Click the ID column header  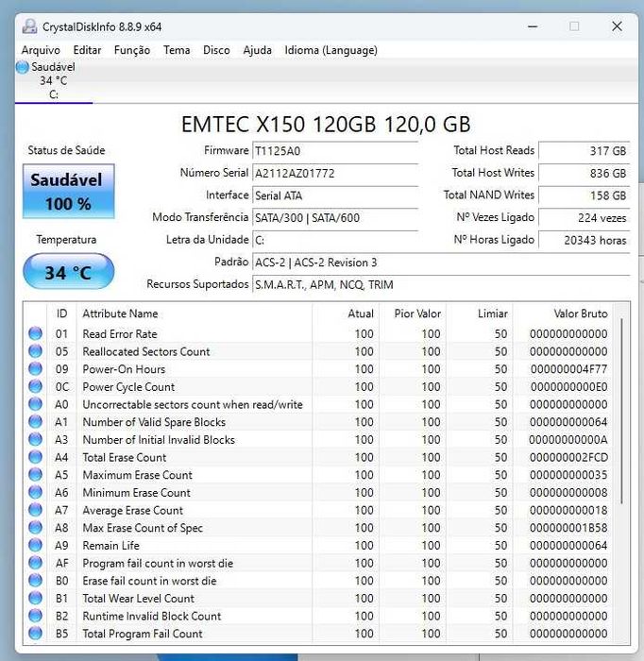click(61, 314)
